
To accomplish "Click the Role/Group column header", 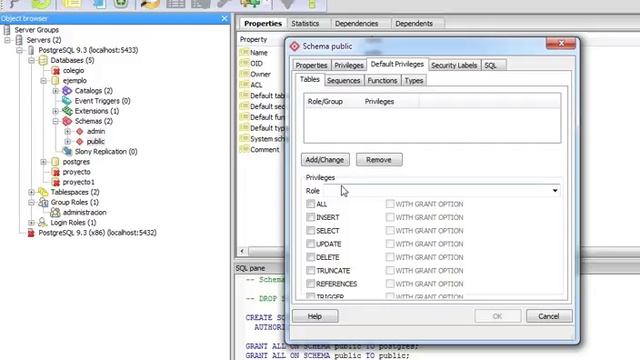I will pos(325,102).
